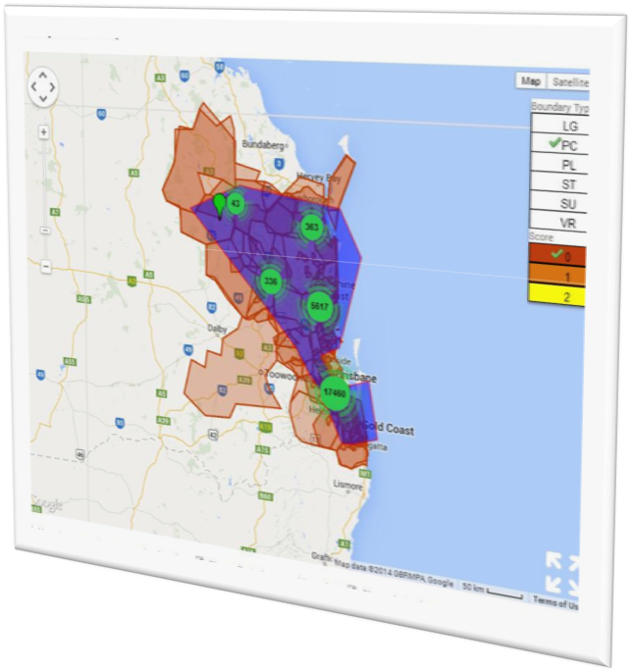Switch to the Satellite view tab
The width and height of the screenshot is (632, 672).
[569, 83]
